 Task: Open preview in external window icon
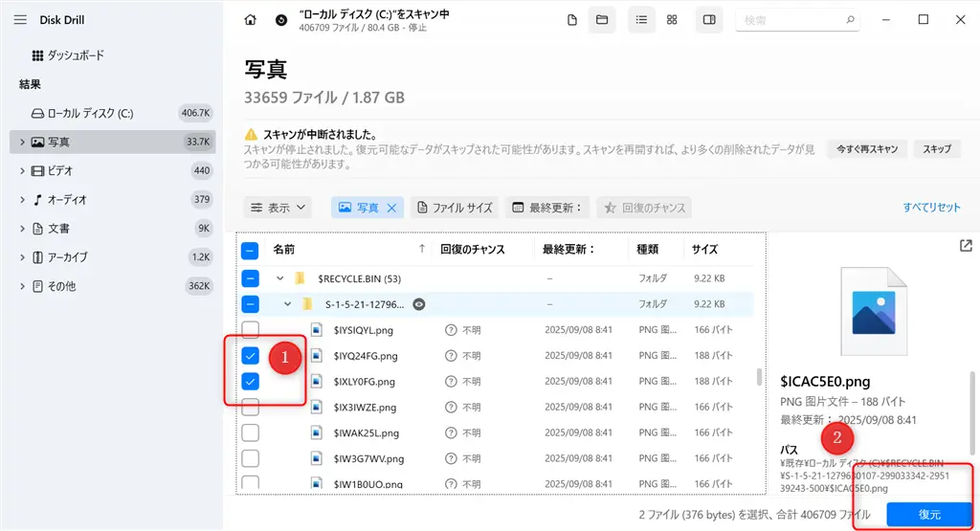[966, 246]
